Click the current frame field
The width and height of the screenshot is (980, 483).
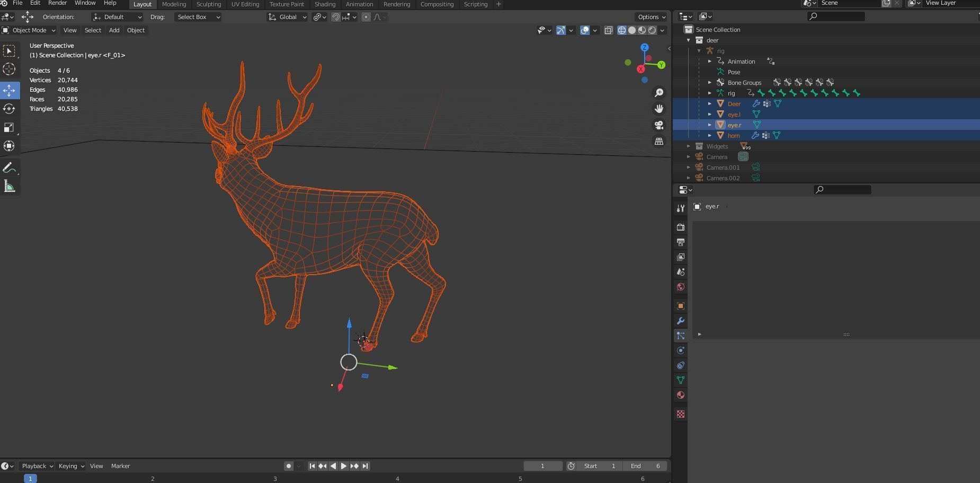point(542,466)
